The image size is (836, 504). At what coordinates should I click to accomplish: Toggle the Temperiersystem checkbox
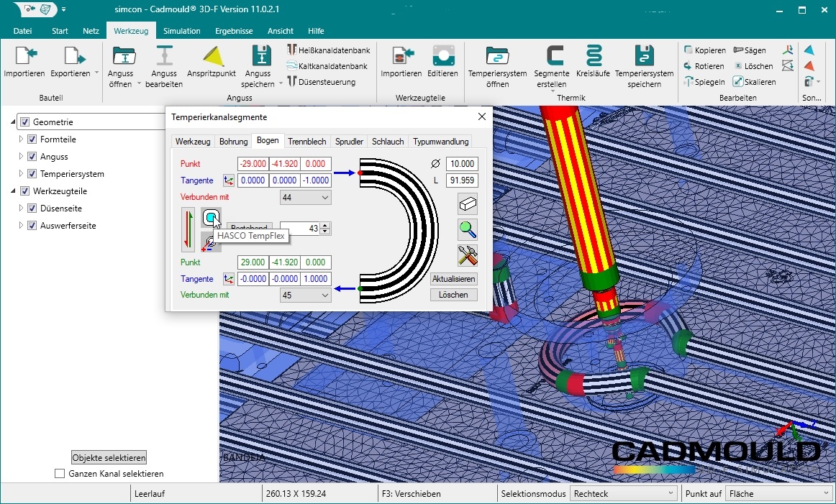(x=32, y=174)
